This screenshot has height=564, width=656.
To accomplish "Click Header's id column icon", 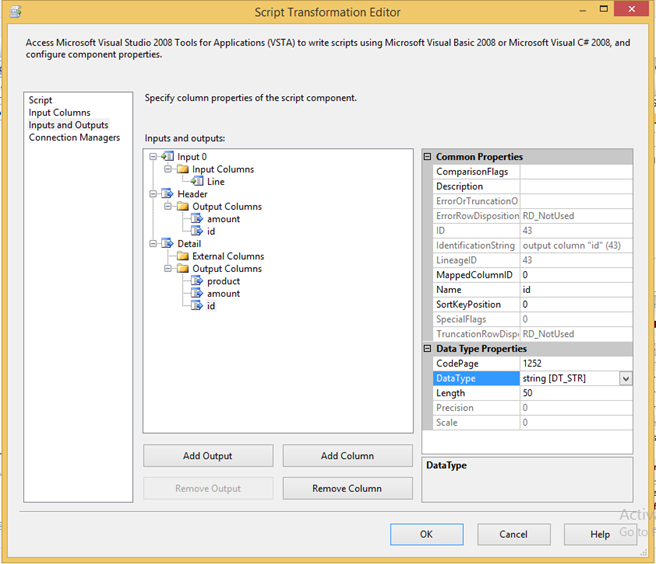I will click(x=197, y=231).
